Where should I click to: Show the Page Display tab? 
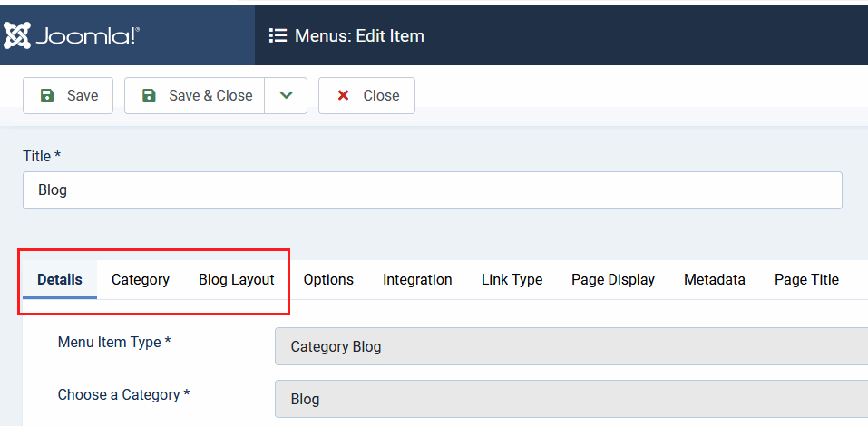613,279
